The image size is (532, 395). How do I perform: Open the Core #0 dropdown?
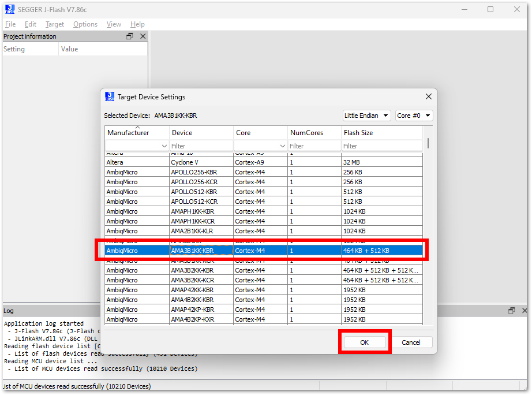coord(414,115)
